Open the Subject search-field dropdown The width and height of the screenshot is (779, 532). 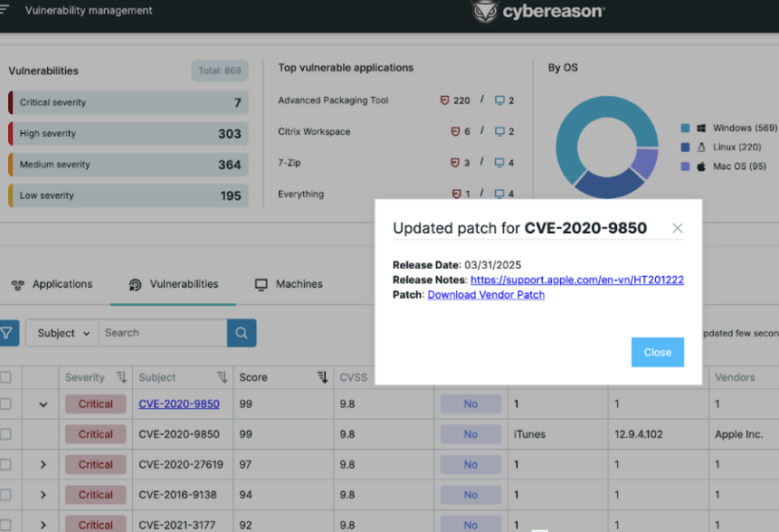[x=62, y=333]
